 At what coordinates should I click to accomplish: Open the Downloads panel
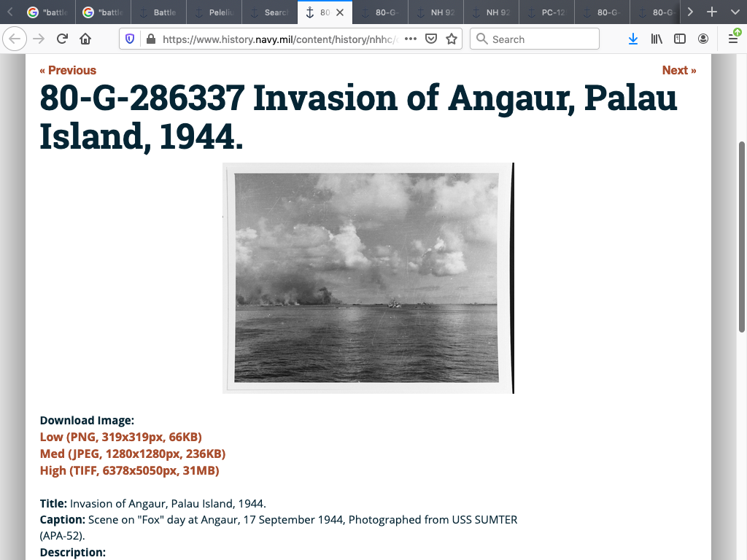[633, 39]
